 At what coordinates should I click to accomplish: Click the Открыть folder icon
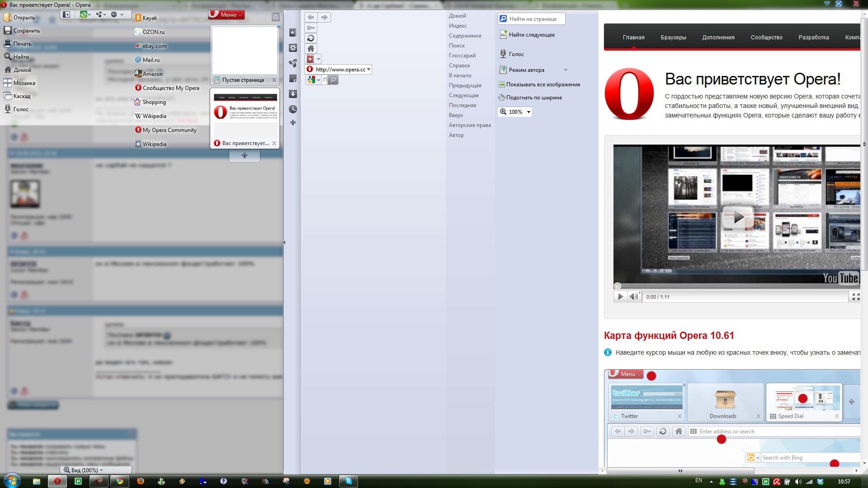click(x=7, y=18)
